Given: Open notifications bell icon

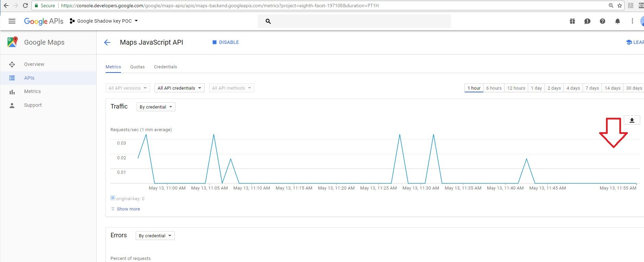Looking at the screenshot, I should pos(618,21).
